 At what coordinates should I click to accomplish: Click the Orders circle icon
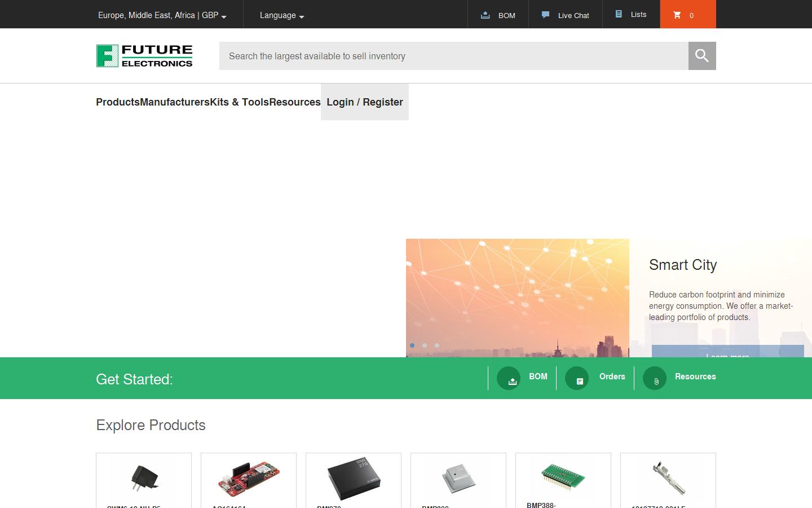click(577, 378)
